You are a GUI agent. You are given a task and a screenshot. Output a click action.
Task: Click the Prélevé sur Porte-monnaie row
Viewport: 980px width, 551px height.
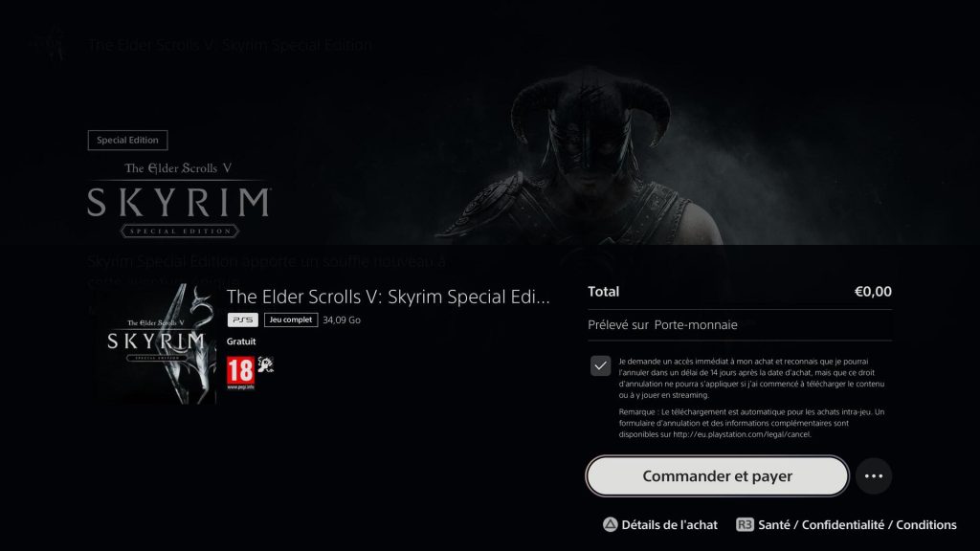(x=740, y=325)
